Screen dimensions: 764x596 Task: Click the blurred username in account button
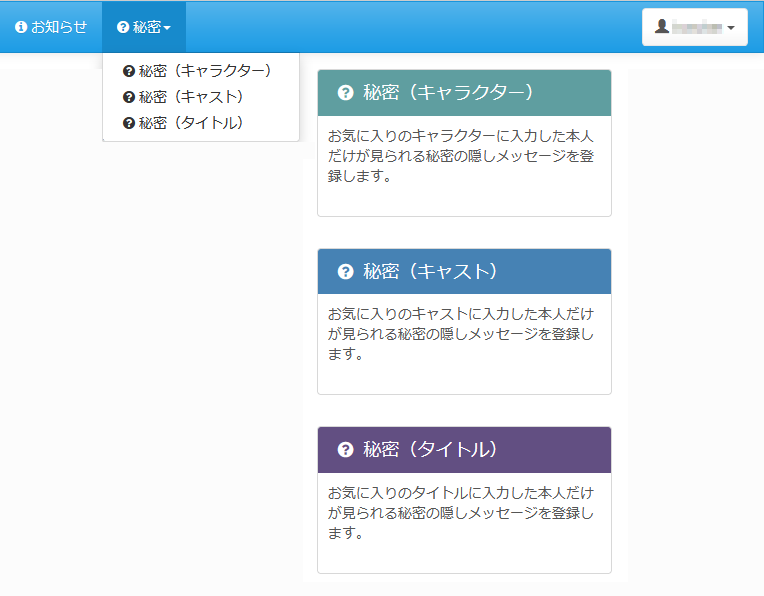pos(697,27)
